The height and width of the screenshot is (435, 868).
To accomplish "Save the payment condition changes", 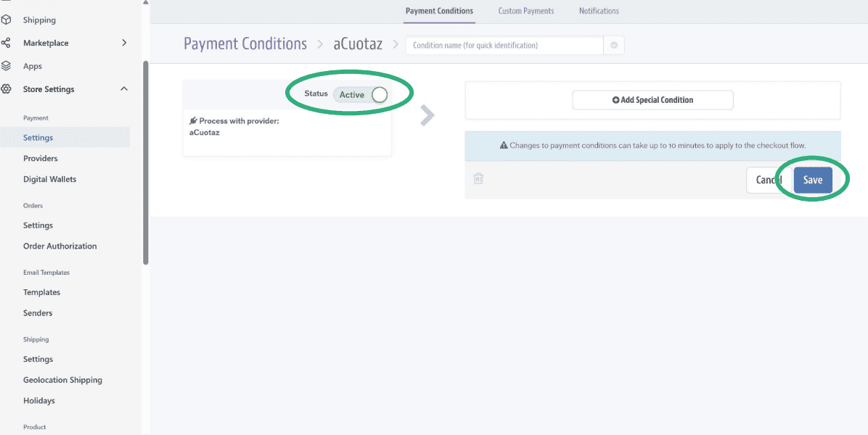I will pyautogui.click(x=812, y=179).
